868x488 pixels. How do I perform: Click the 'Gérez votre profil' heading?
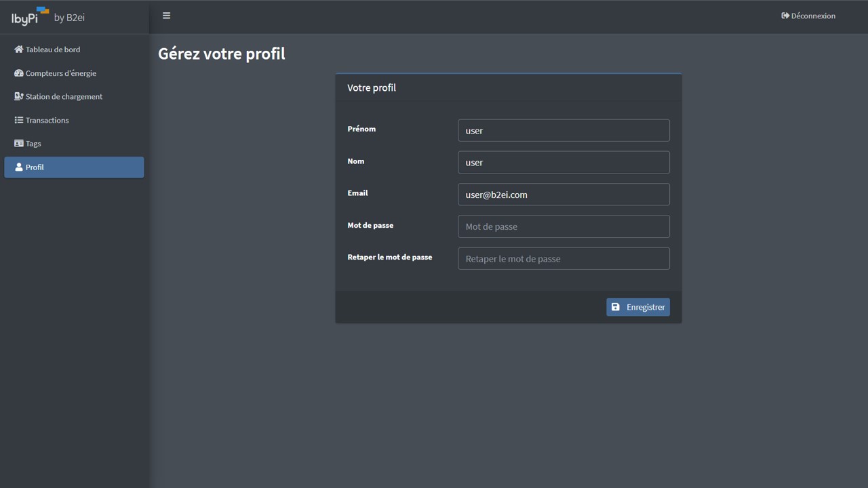(x=222, y=54)
